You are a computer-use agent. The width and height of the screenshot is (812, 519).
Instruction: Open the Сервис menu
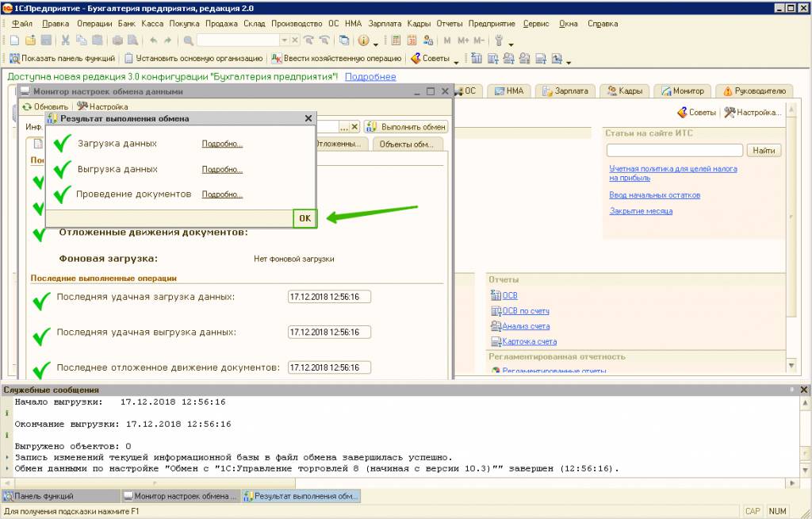point(536,23)
